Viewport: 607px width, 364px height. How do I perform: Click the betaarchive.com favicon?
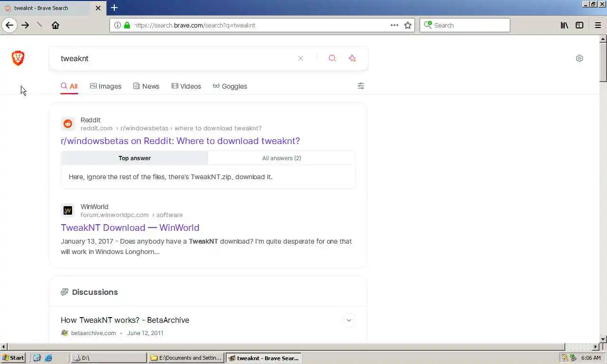pyautogui.click(x=64, y=333)
